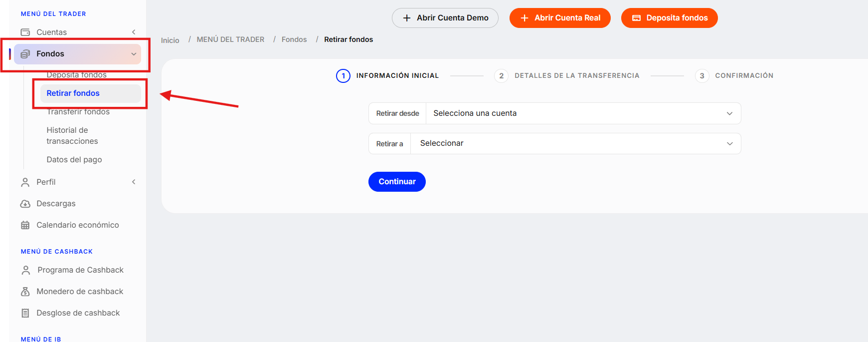
Task: Click the Programa de Cashback user icon
Action: 26,270
